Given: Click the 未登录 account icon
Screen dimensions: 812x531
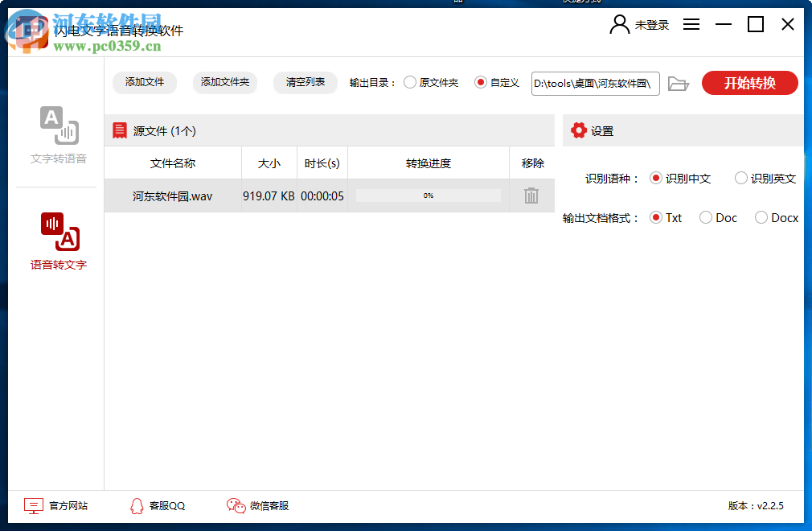Looking at the screenshot, I should click(x=618, y=24).
